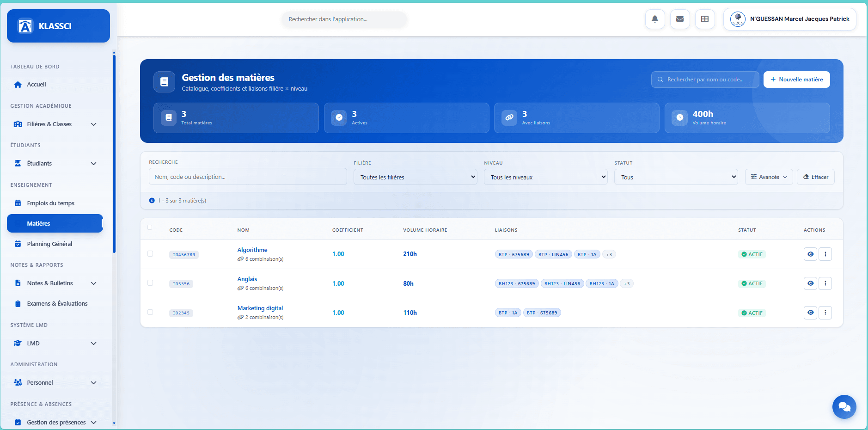868x430 pixels.
Task: Select the checkbox for Marketing digital row
Action: click(150, 312)
